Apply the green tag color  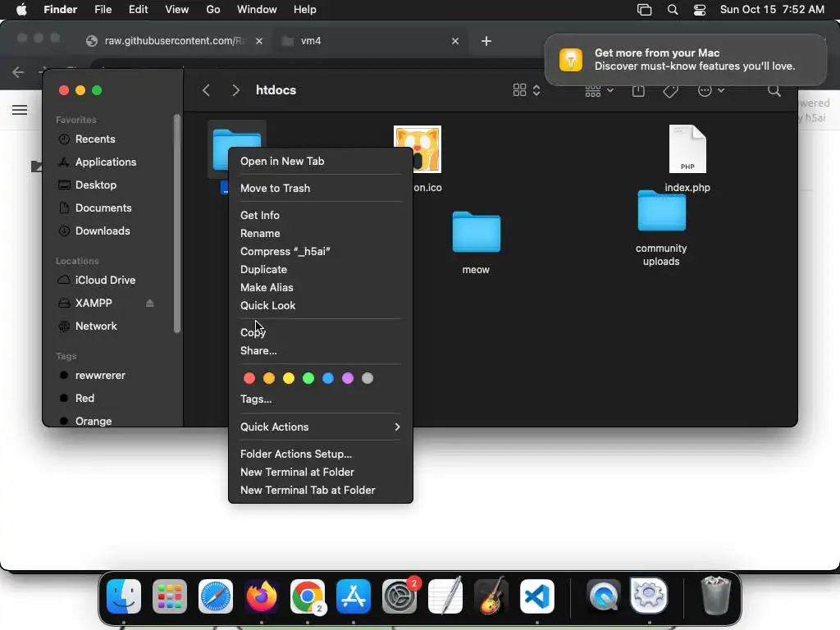(308, 378)
